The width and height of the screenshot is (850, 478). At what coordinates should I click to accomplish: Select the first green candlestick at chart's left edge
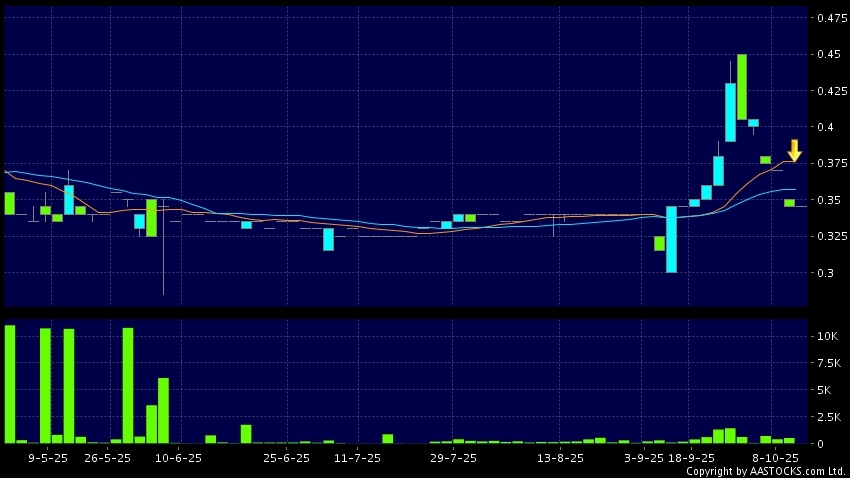pyautogui.click(x=10, y=203)
